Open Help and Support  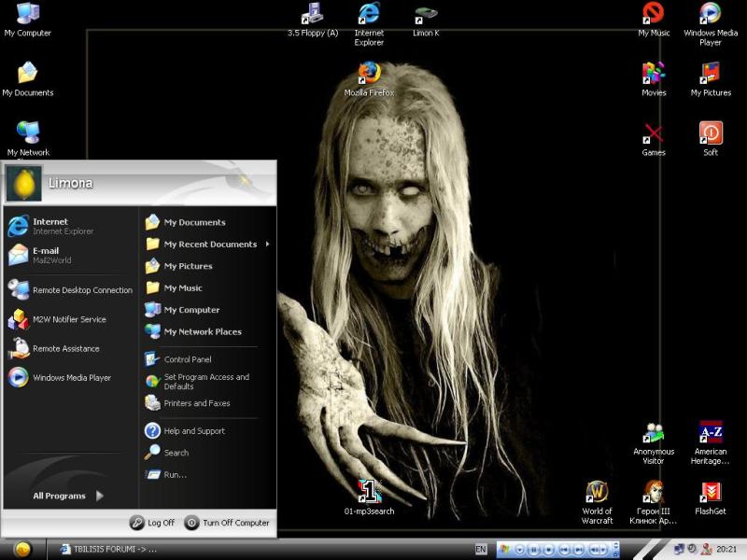pyautogui.click(x=207, y=431)
